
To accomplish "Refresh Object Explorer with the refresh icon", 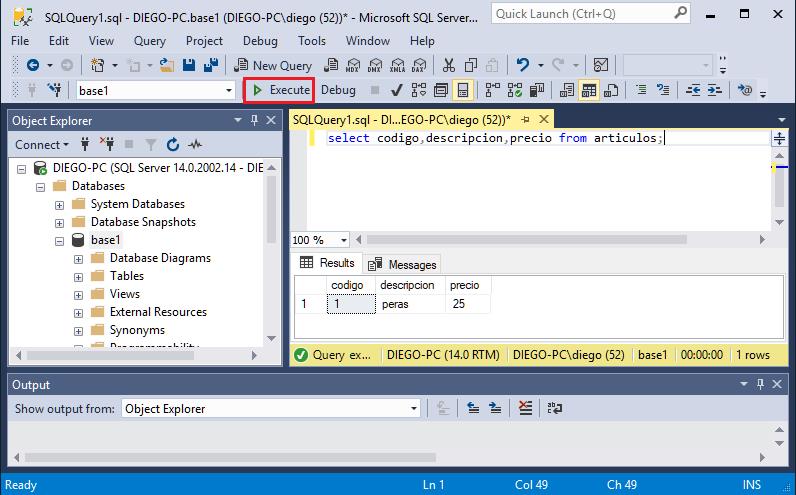I will [x=173, y=145].
